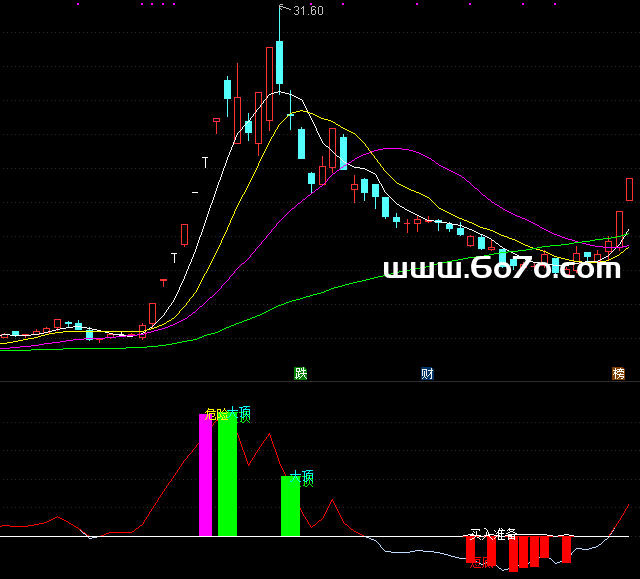Click the magenta 危险 indicator bar
Viewport: 640px width, 579px height.
206,475
